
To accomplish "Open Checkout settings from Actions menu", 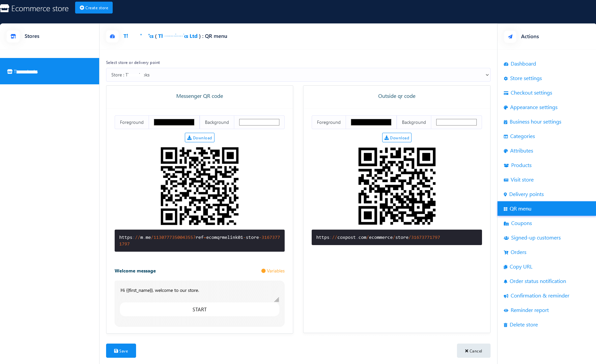I will pyautogui.click(x=531, y=93).
